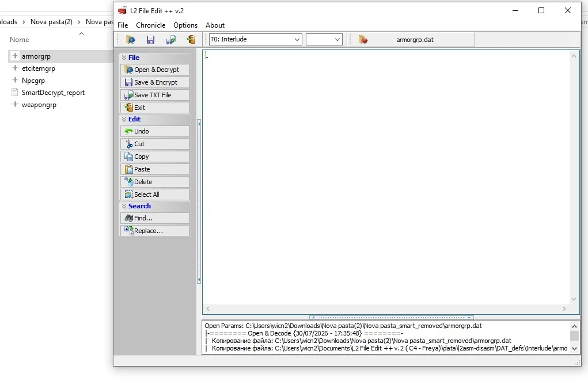Open the T0: Interlude chronicle dropdown
Viewport: 588px width, 385px height.
(255, 39)
